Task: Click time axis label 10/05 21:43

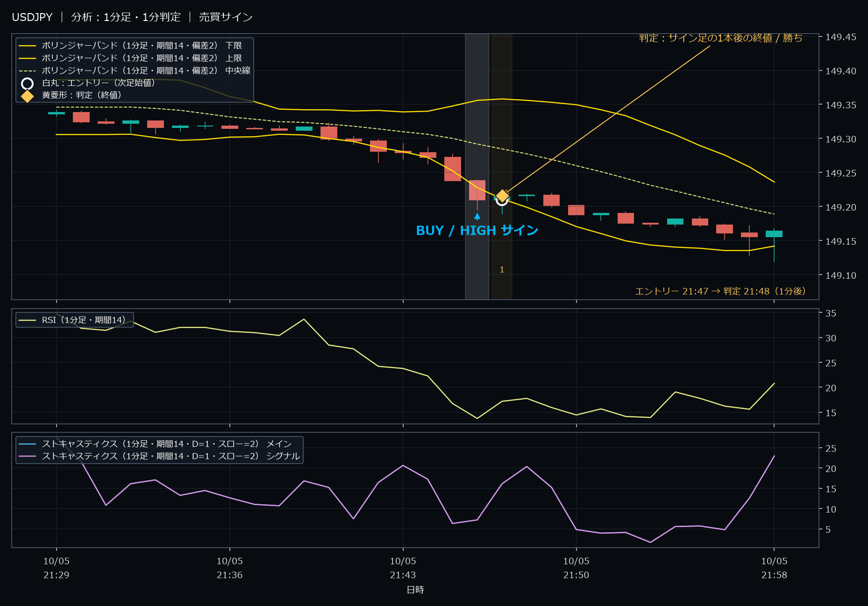Action: (403, 568)
